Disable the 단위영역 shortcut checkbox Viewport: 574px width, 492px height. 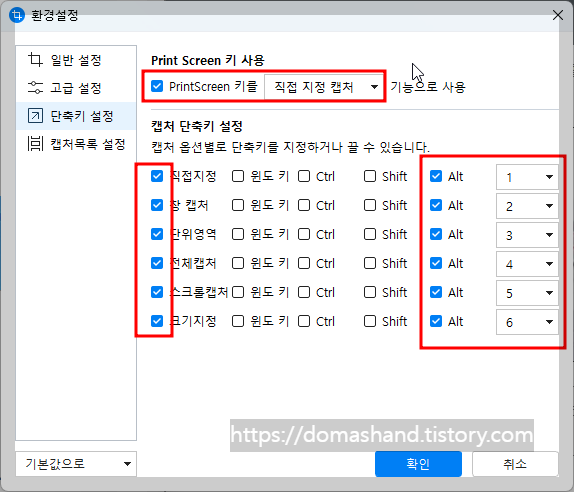point(157,234)
